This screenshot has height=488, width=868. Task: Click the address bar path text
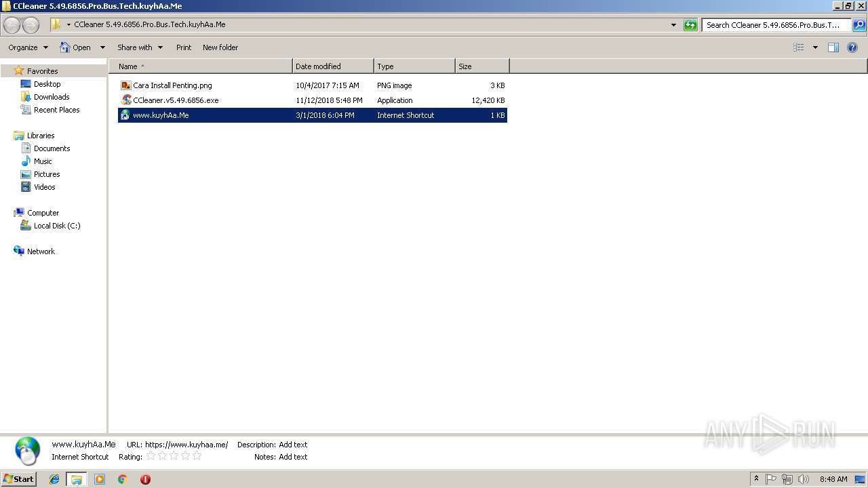(150, 24)
